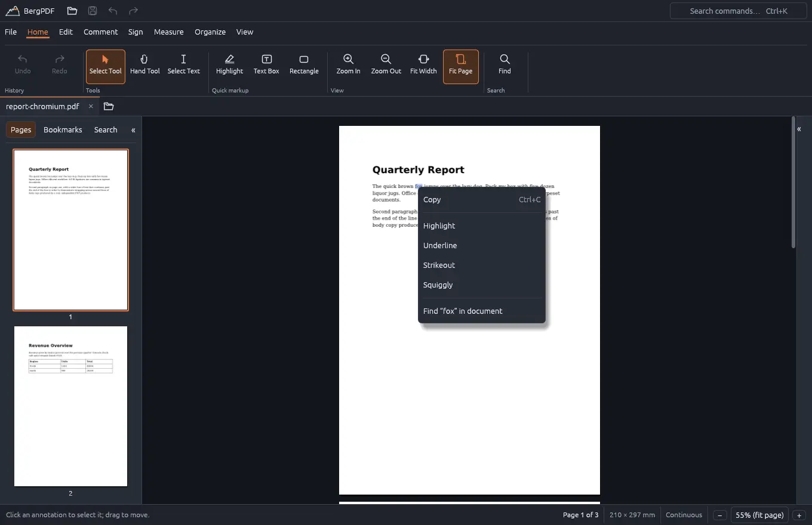812x525 pixels.
Task: Open folder icon next to document tab
Action: click(x=109, y=106)
